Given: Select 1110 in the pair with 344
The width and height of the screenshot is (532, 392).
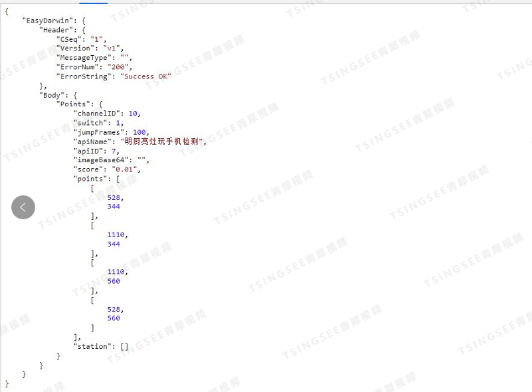Looking at the screenshot, I should (116, 235).
